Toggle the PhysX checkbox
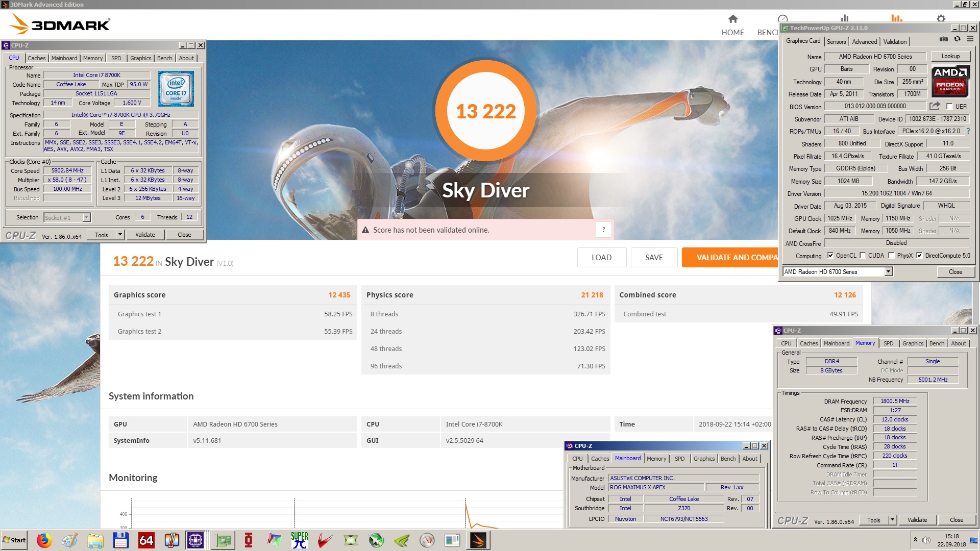 pos(891,256)
